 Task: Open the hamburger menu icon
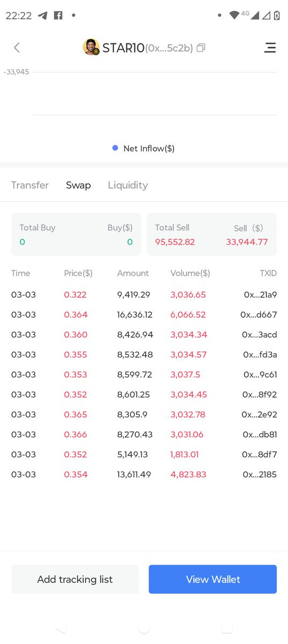[270, 48]
